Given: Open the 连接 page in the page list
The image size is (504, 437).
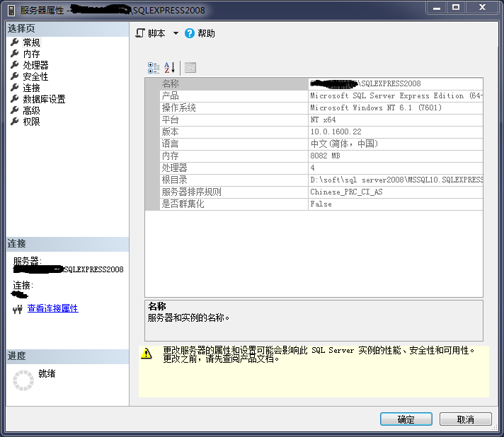Looking at the screenshot, I should [31, 88].
